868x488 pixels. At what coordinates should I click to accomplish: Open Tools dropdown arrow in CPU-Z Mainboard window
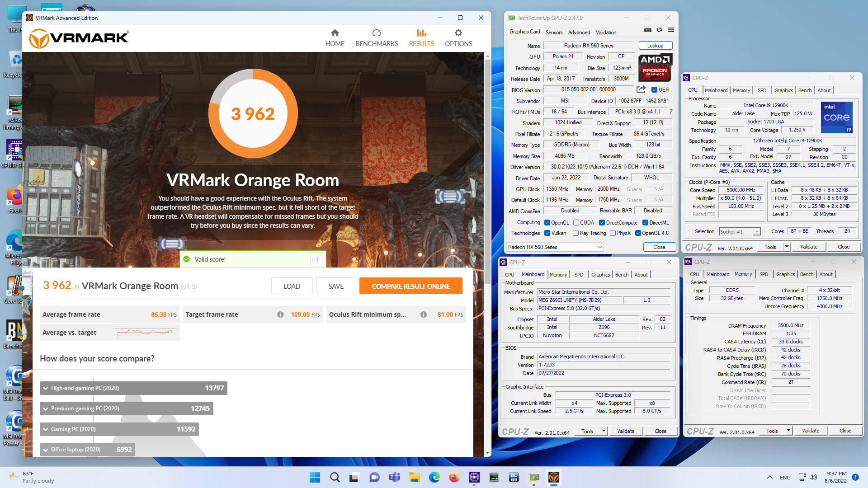(x=604, y=431)
